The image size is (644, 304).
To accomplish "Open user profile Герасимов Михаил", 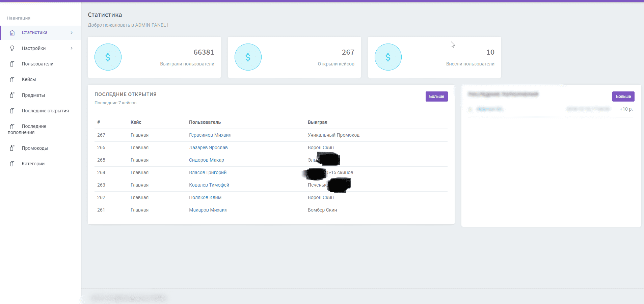I will [210, 135].
